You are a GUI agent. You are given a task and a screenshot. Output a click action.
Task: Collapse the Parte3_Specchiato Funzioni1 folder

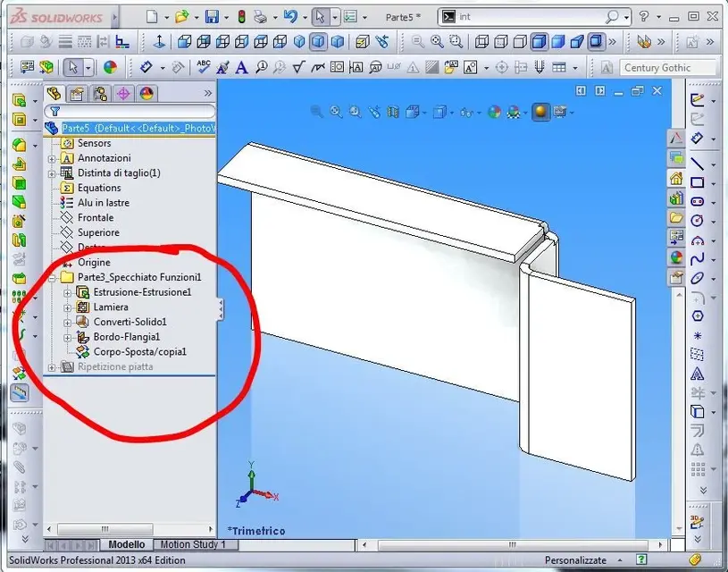pyautogui.click(x=52, y=277)
